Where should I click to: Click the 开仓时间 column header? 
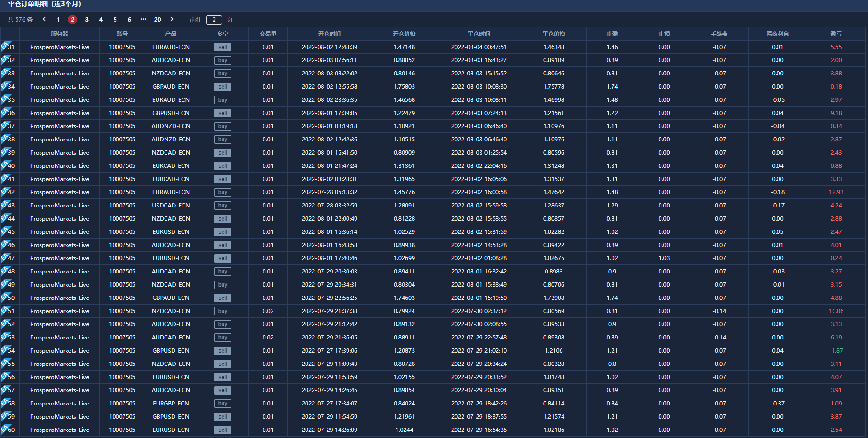(330, 34)
